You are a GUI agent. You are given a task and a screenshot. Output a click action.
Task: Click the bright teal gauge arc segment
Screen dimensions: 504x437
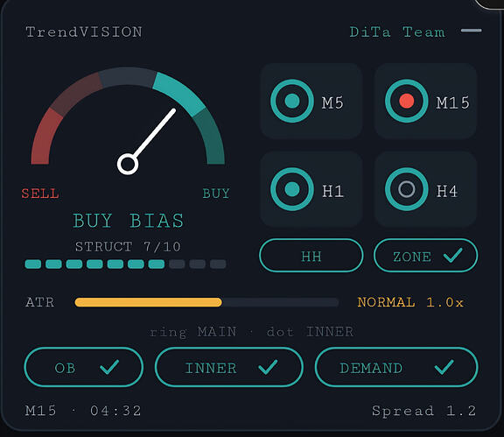point(180,93)
